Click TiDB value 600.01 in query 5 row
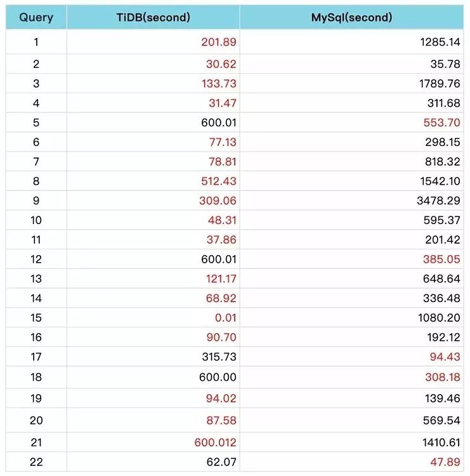This screenshot has height=476, width=470. (218, 122)
